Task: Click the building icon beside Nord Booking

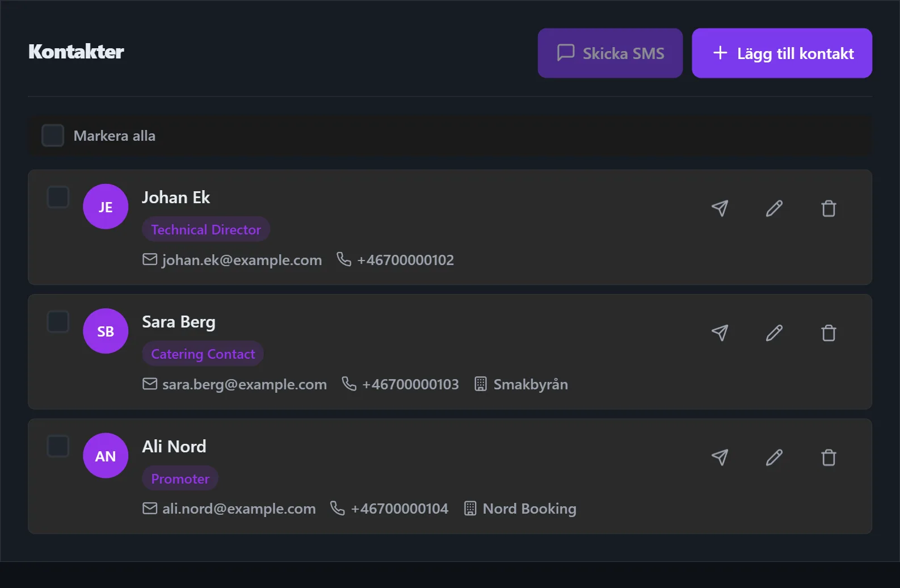Action: pyautogui.click(x=470, y=508)
